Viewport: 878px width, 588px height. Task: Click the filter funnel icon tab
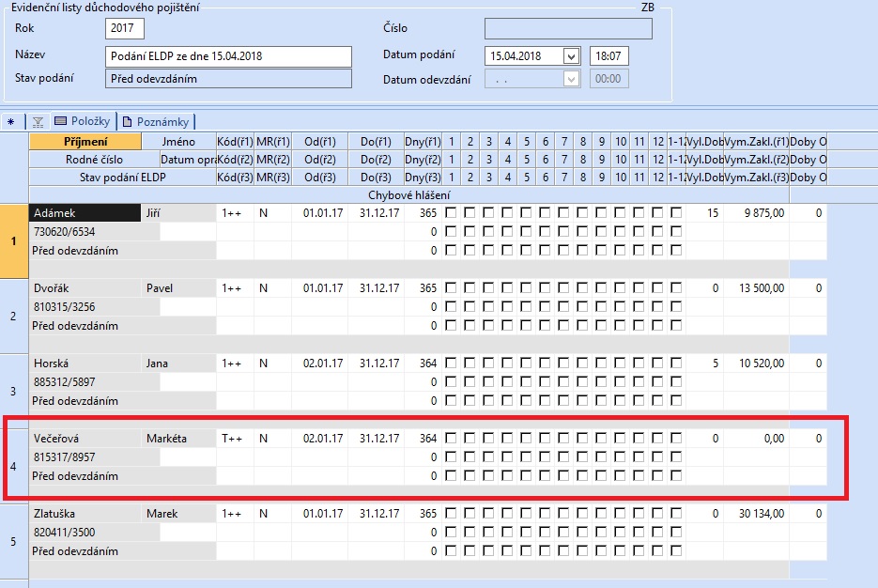point(38,121)
